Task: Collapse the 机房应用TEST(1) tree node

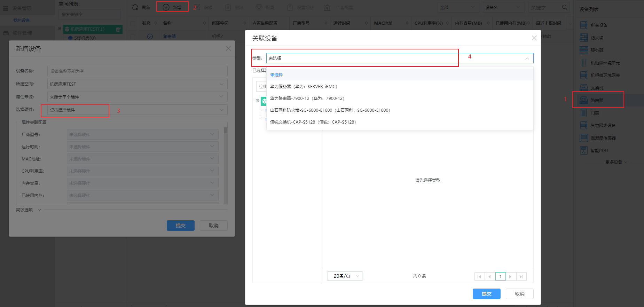Action: click(x=60, y=29)
